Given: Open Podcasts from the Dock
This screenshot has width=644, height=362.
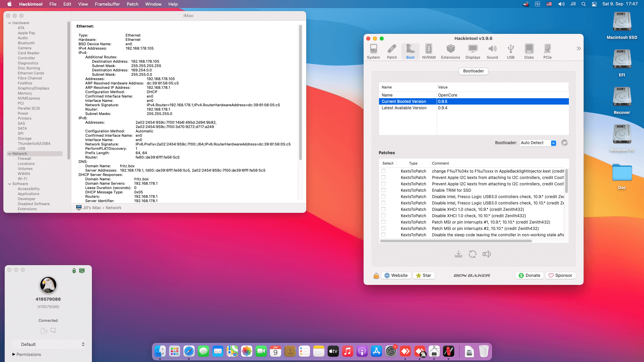Looking at the screenshot, I should [362, 351].
